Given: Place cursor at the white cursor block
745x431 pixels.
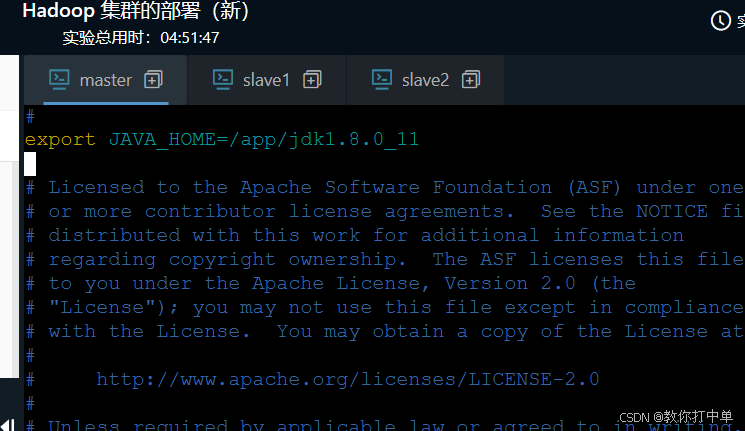Looking at the screenshot, I should pos(30,164).
